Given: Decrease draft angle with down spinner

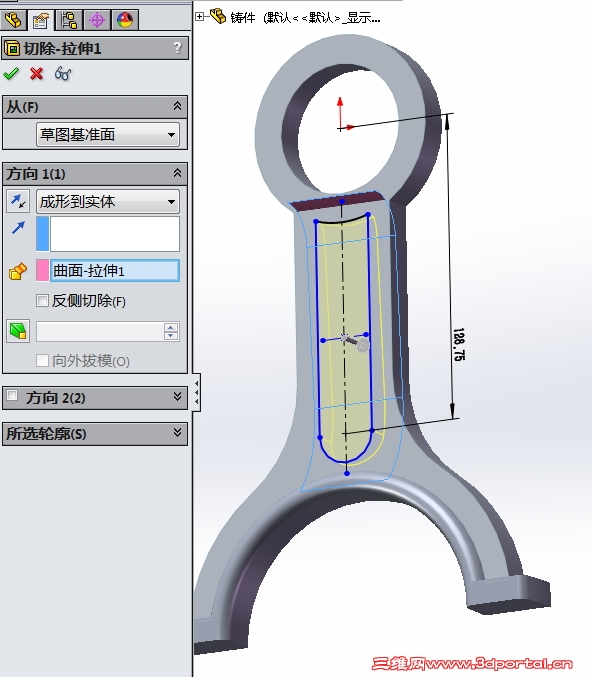Looking at the screenshot, I should 171,336.
